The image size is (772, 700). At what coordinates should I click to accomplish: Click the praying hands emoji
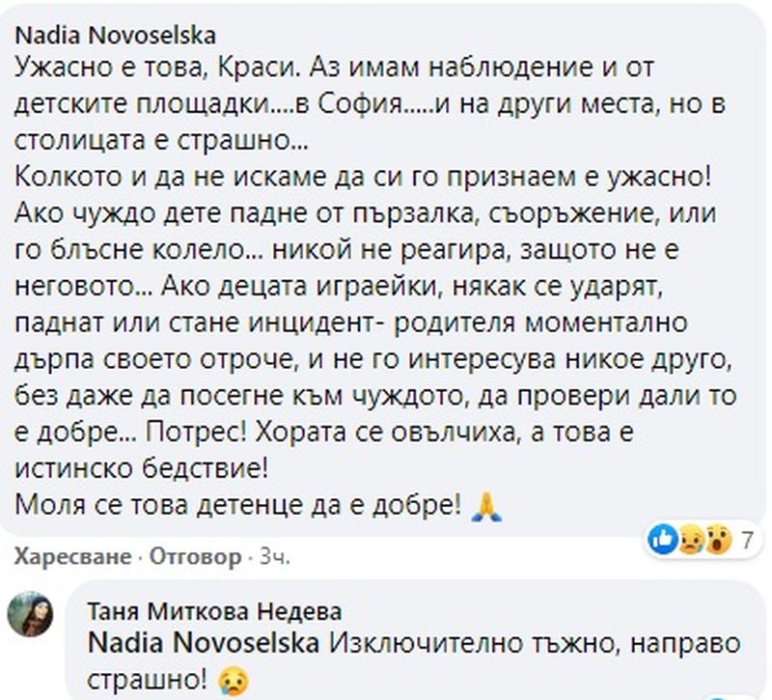487,508
